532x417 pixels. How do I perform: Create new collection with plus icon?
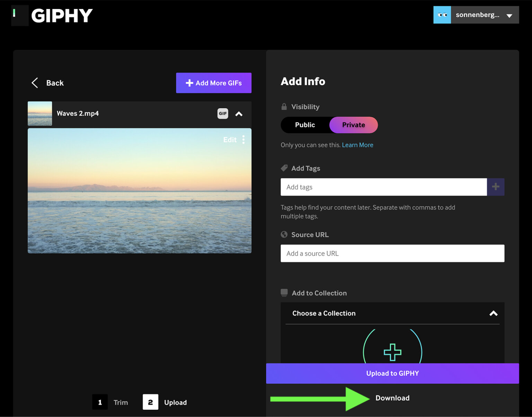[x=392, y=352]
